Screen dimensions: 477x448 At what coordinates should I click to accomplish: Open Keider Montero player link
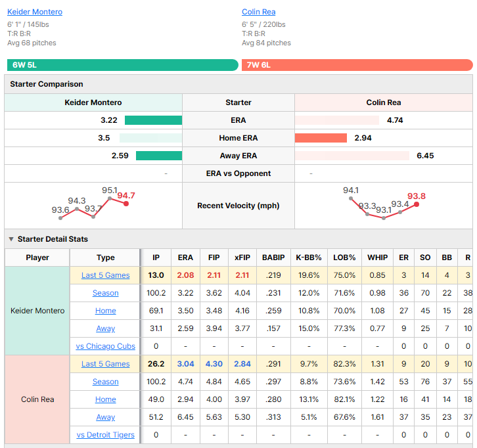click(x=35, y=12)
